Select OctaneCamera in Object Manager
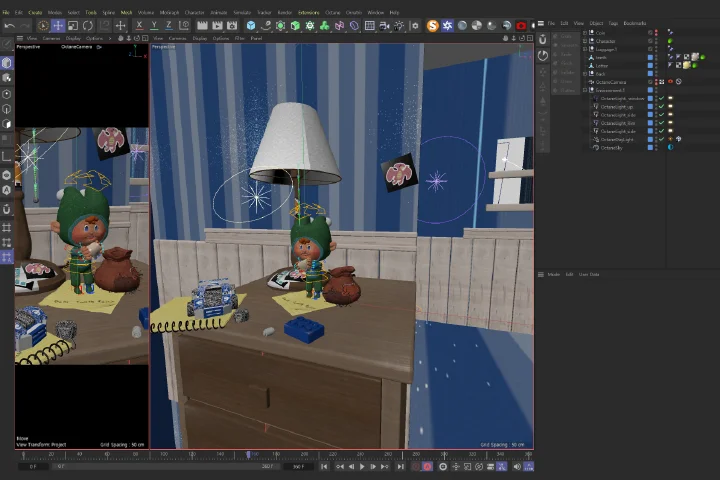 click(x=611, y=82)
